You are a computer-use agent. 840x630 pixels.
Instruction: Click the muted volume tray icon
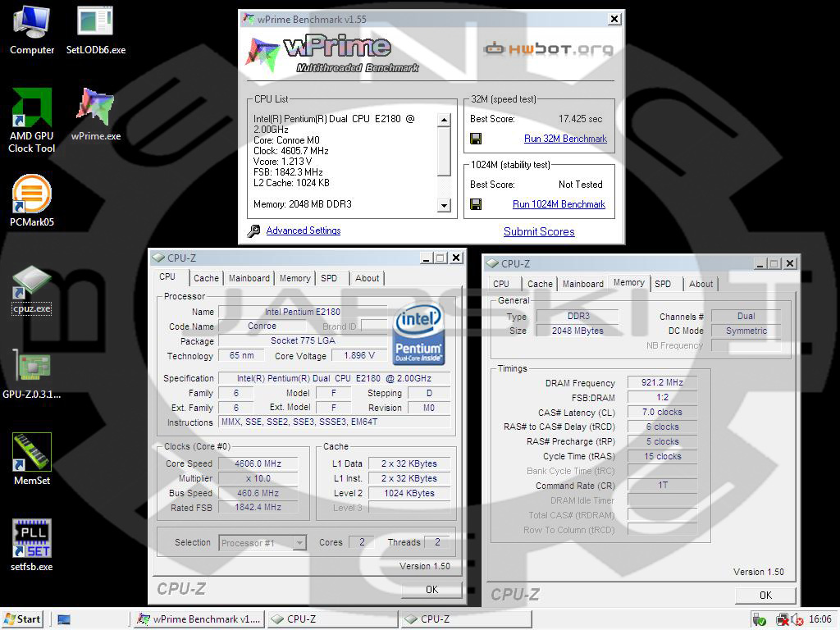[x=797, y=620]
